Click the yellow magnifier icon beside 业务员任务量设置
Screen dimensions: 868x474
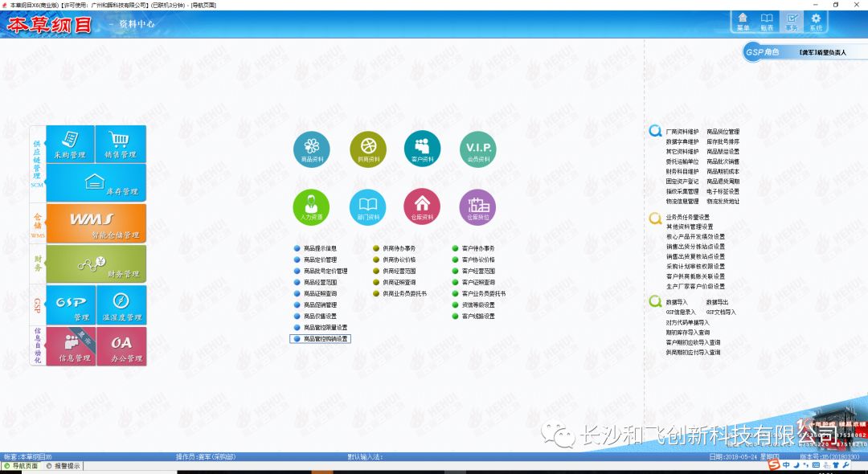(656, 218)
